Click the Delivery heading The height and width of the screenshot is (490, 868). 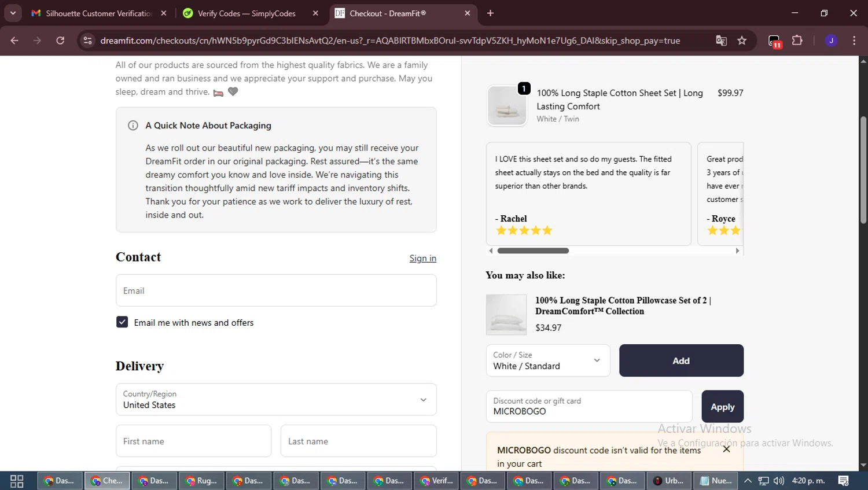click(x=139, y=366)
